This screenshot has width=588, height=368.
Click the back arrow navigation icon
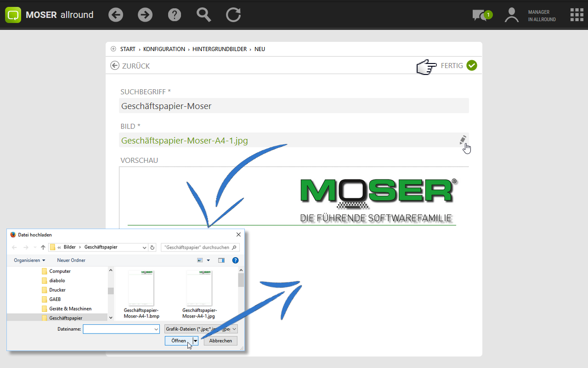(116, 15)
